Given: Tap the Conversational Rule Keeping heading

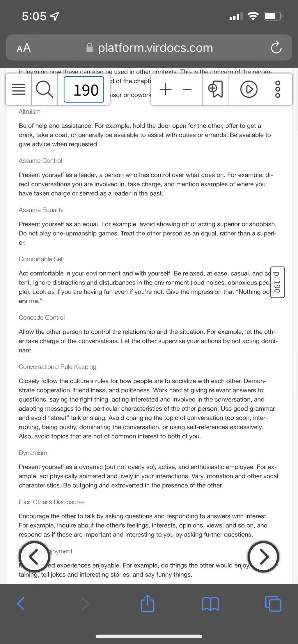Looking at the screenshot, I should pos(57,367).
